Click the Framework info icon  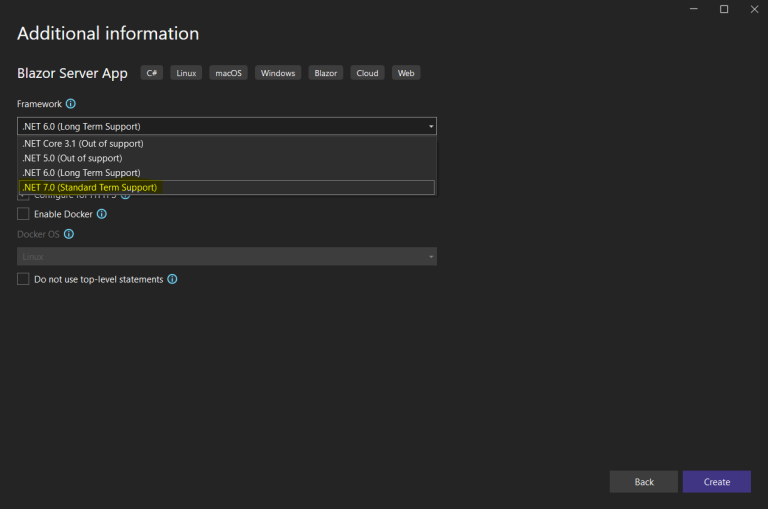[71, 104]
